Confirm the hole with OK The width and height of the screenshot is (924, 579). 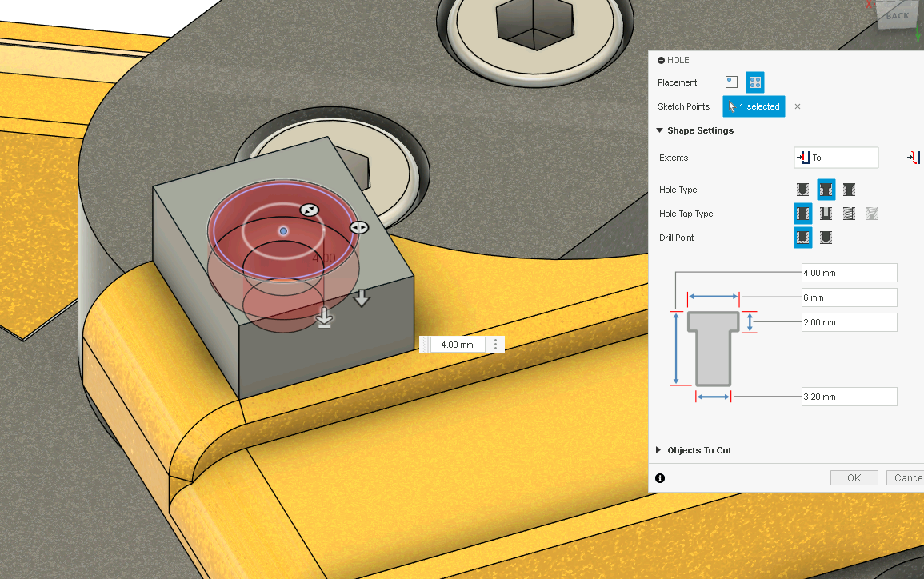tap(854, 477)
